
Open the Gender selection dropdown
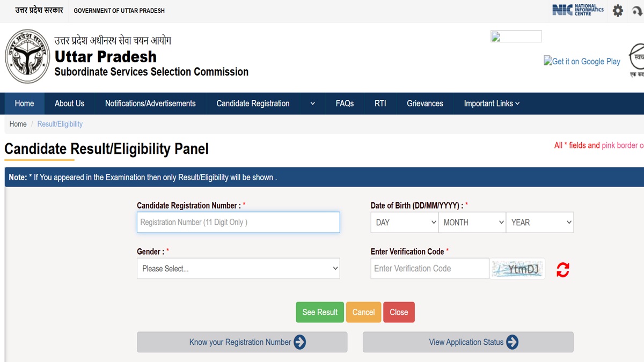[x=238, y=268]
